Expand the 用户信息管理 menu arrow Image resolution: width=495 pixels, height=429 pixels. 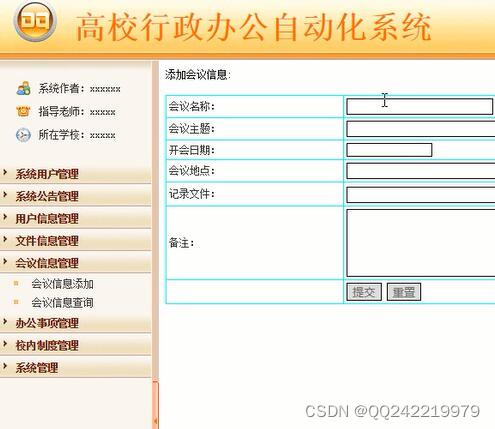pyautogui.click(x=5, y=217)
